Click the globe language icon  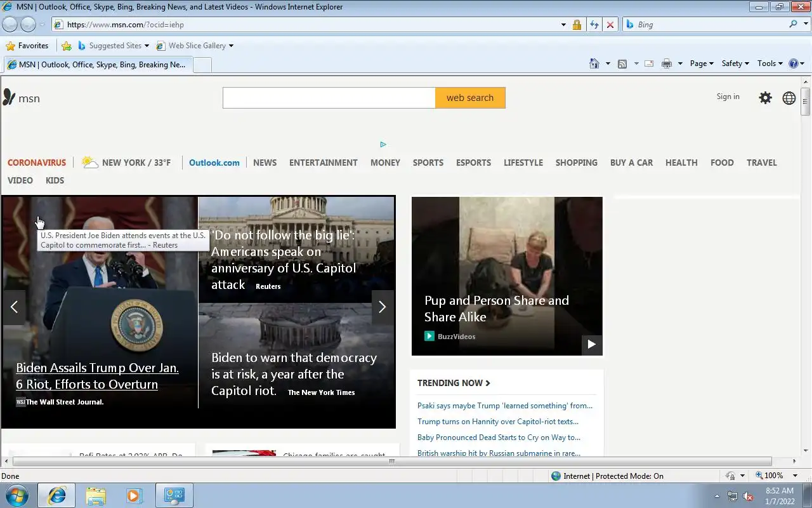(789, 98)
